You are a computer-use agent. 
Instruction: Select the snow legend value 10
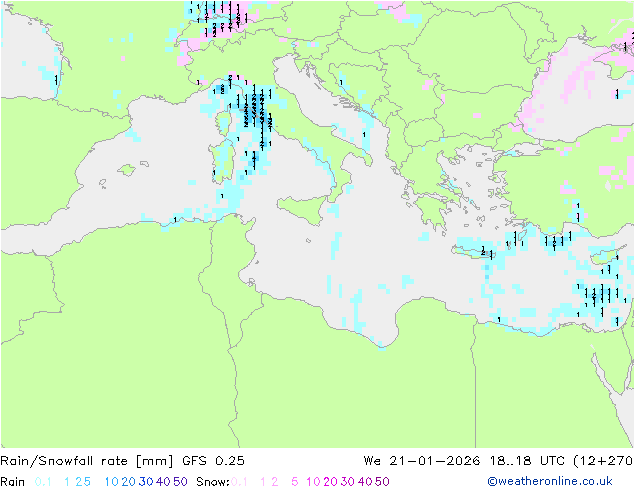(313, 482)
